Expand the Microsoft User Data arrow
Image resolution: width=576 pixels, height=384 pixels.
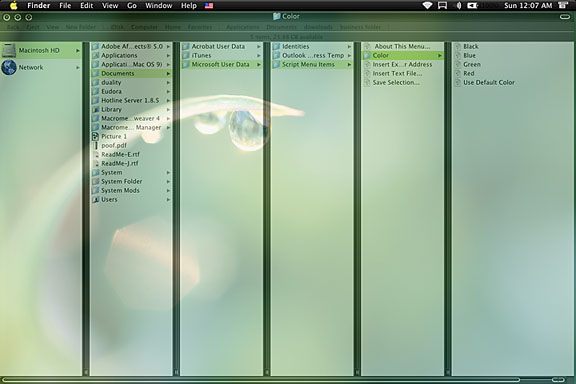click(x=259, y=65)
